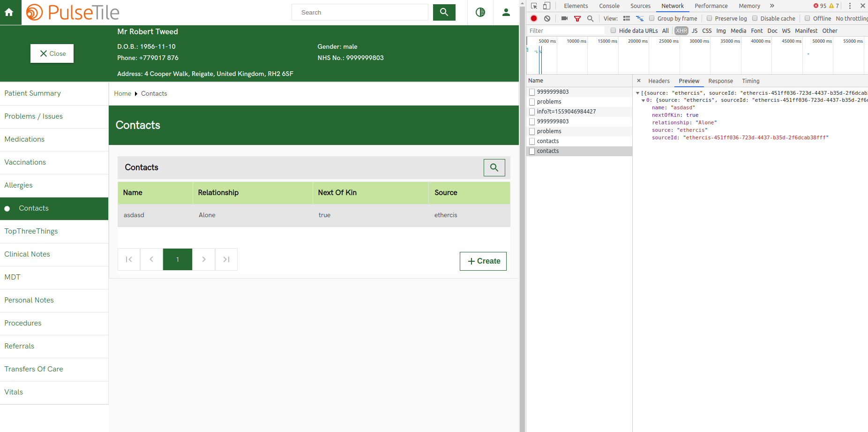Switch to the Console tab

(609, 6)
